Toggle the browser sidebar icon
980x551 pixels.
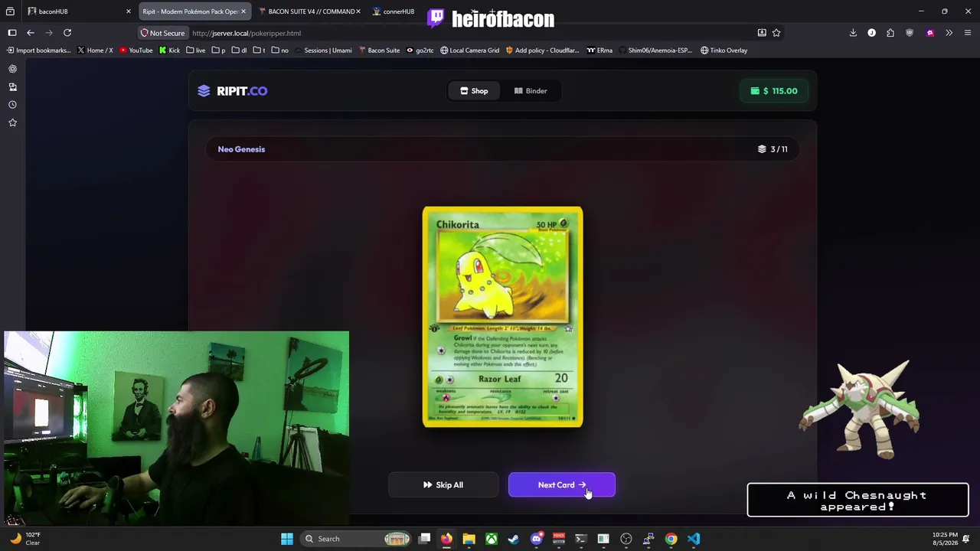(x=12, y=33)
